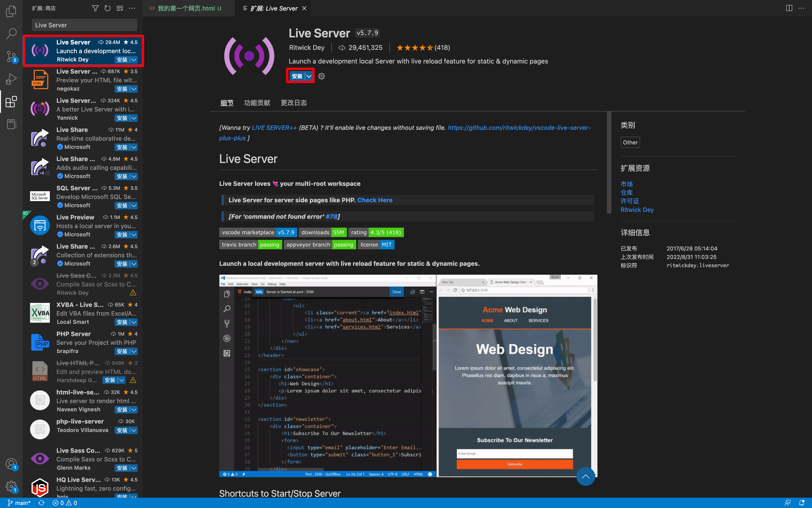Viewport: 812px width, 508px height.
Task: Open extensions view more actions menu
Action: [x=132, y=8]
